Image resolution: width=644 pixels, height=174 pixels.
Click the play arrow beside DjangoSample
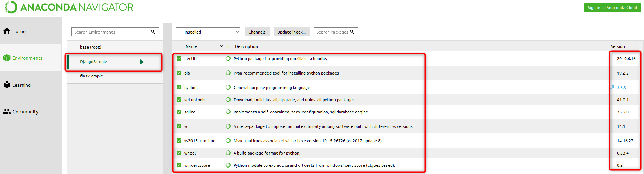(x=142, y=62)
